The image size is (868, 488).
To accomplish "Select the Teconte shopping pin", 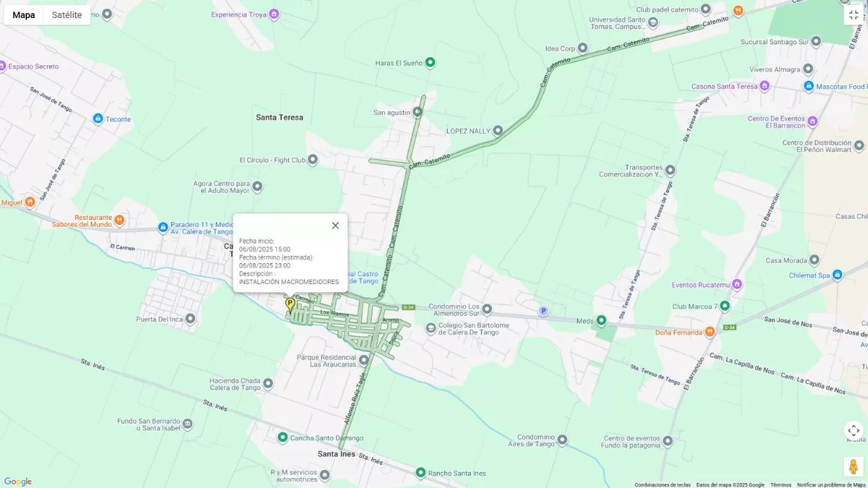I will pos(98,119).
